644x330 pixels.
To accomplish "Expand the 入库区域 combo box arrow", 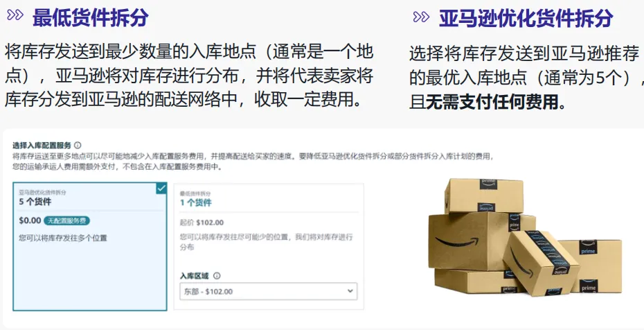I will pos(350,291).
